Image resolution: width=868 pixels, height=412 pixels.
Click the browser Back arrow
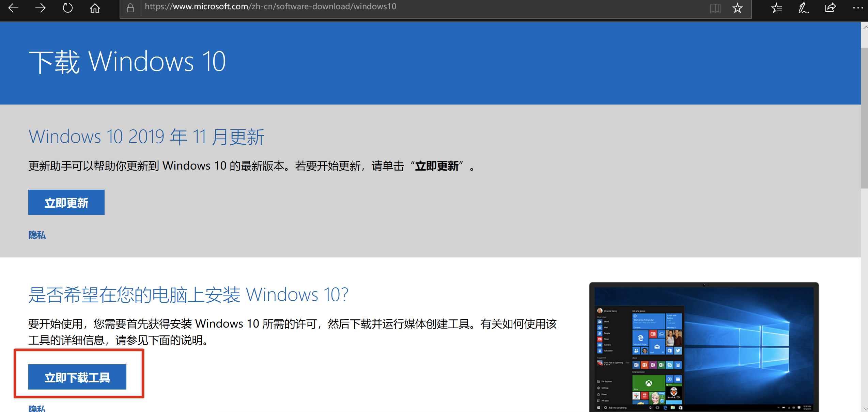click(x=13, y=8)
